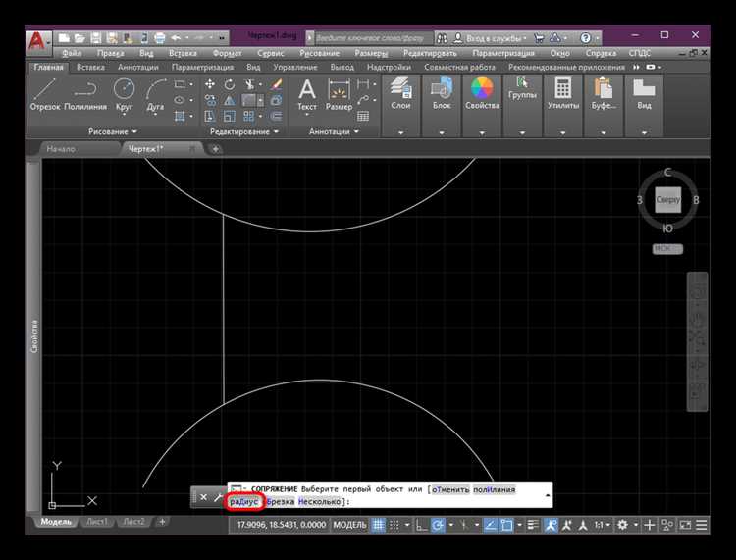Click the Сверху face of the ViewCube
Image resolution: width=736 pixels, height=560 pixels.
[x=668, y=199]
